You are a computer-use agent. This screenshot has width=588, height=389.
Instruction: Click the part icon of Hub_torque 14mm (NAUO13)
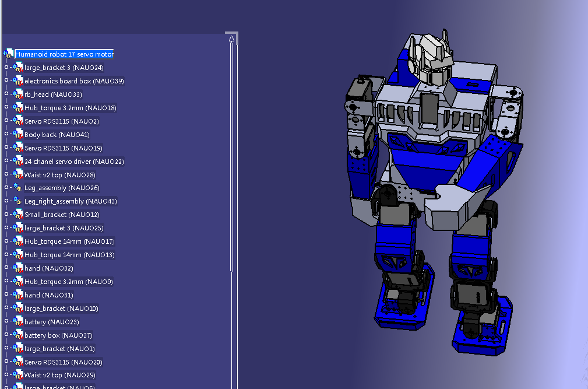coord(17,255)
